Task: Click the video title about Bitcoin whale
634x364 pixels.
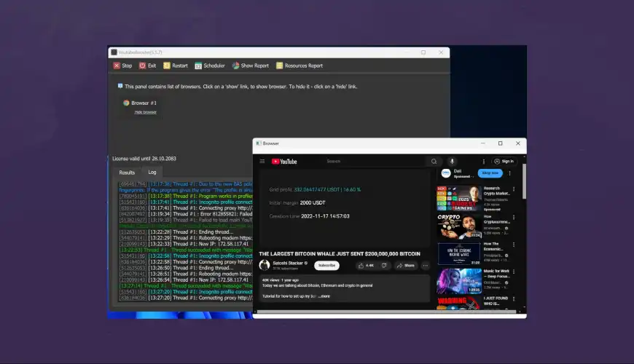Action: [340, 254]
